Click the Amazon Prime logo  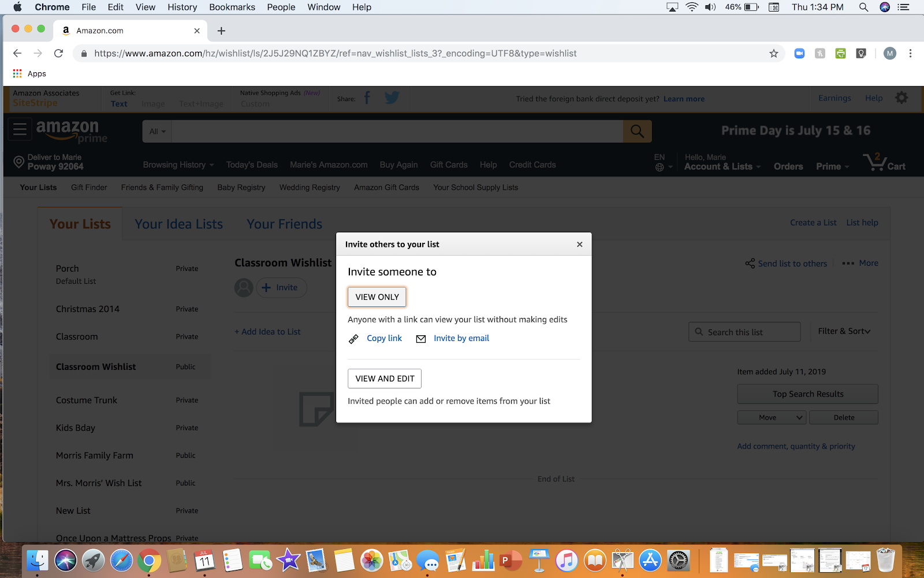tap(71, 131)
